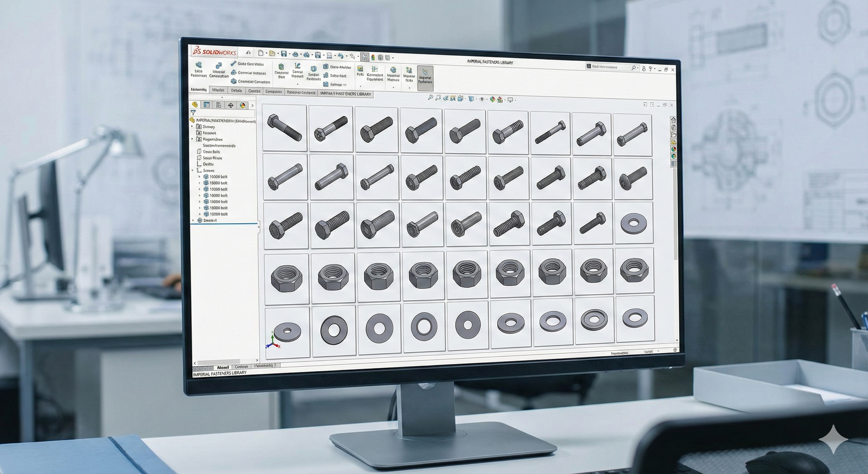Click the Save icon in the top toolbar

284,54
